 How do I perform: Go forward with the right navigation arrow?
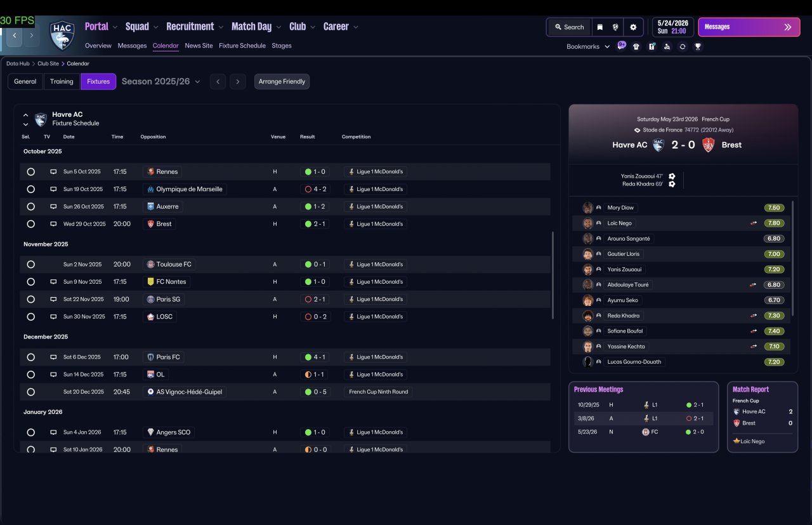pyautogui.click(x=31, y=36)
